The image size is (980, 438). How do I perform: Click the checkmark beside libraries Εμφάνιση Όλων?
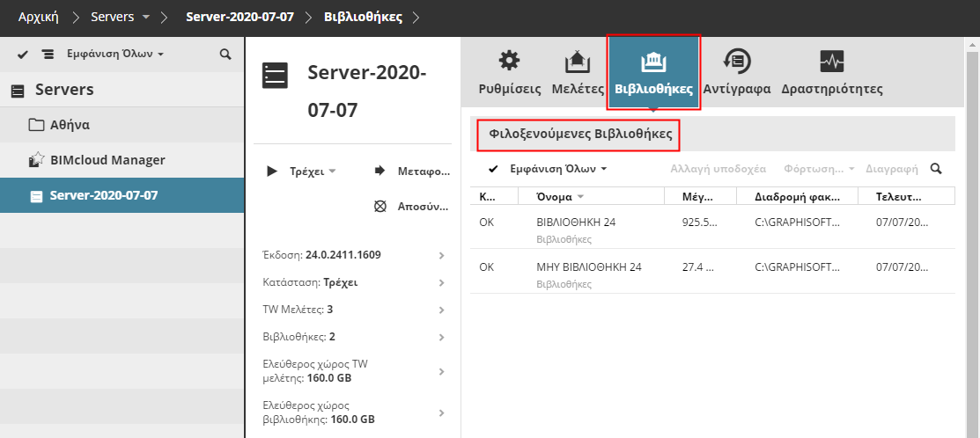click(x=494, y=169)
